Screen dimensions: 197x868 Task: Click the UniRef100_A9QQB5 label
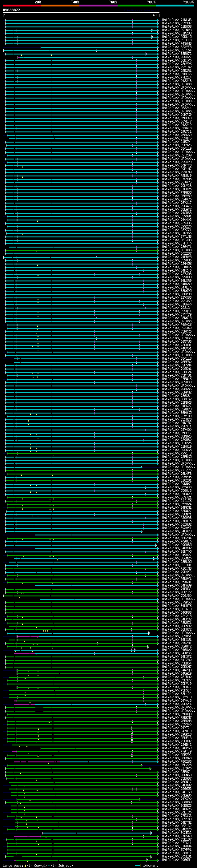[x=177, y=545]
